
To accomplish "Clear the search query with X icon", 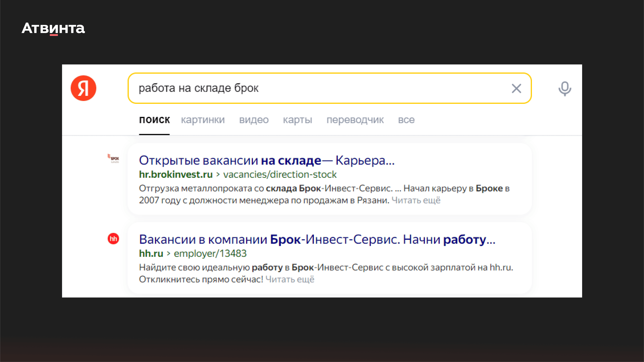I will point(516,88).
